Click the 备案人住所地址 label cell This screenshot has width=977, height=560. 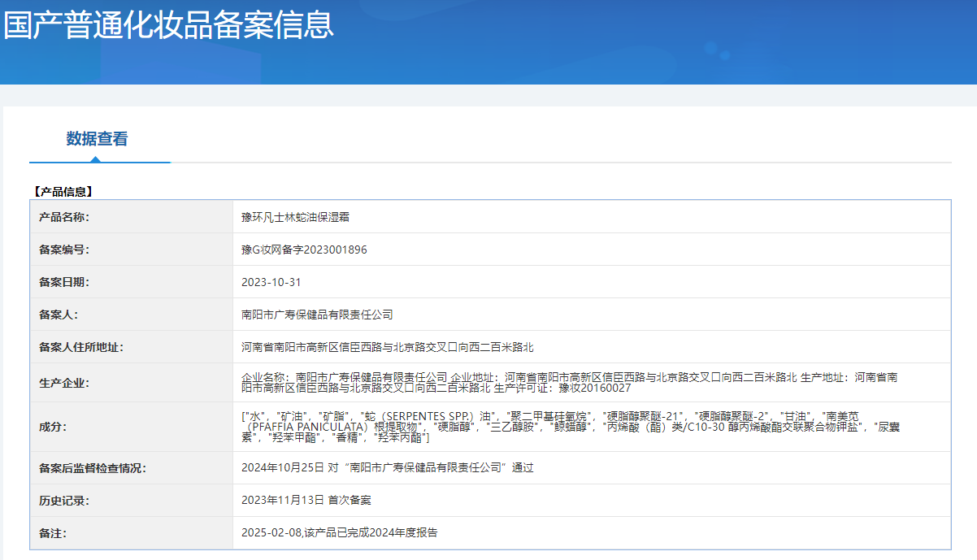(81, 347)
